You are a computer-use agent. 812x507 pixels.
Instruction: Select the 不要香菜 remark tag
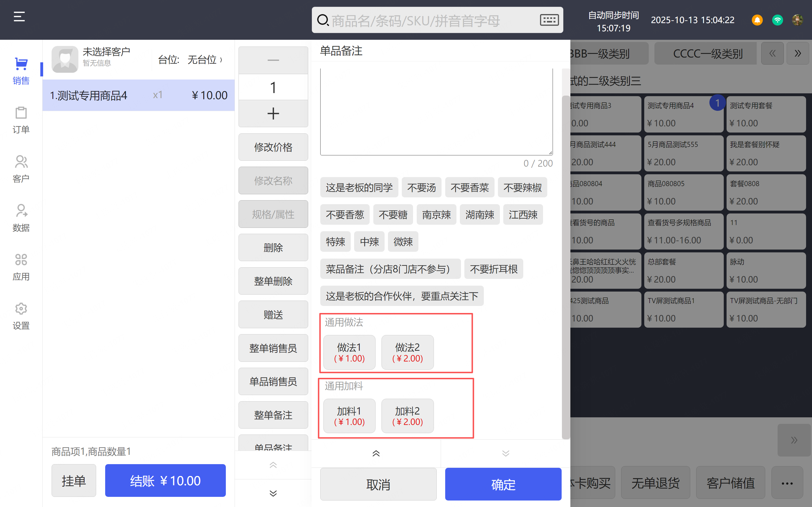(x=469, y=188)
